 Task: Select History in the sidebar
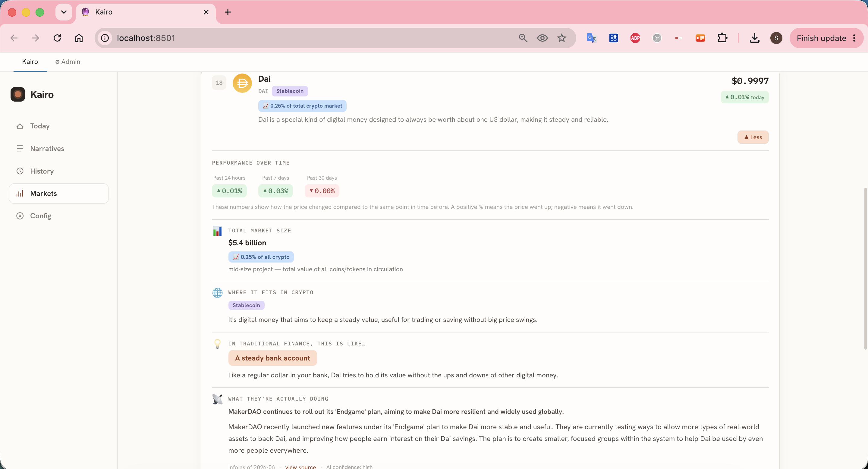coord(59,171)
